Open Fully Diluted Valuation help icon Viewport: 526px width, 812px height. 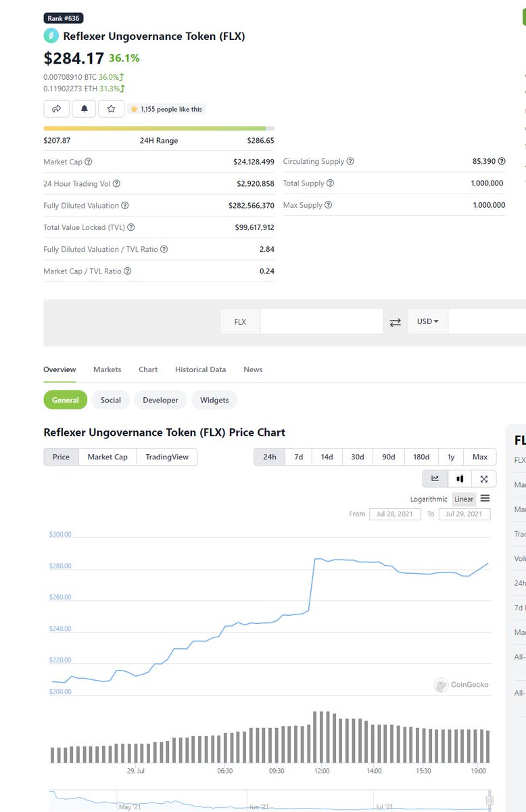click(125, 206)
